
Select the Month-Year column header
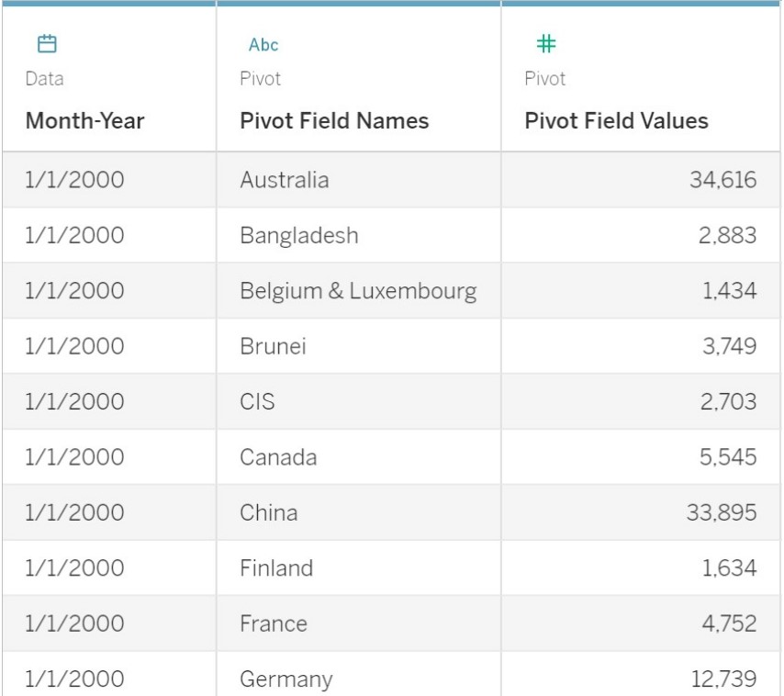pos(84,120)
